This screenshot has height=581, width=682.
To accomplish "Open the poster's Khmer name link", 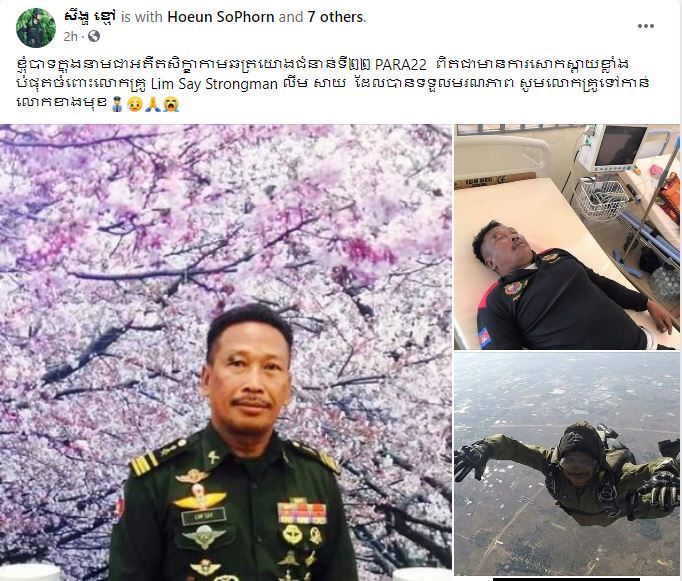I will pos(90,17).
